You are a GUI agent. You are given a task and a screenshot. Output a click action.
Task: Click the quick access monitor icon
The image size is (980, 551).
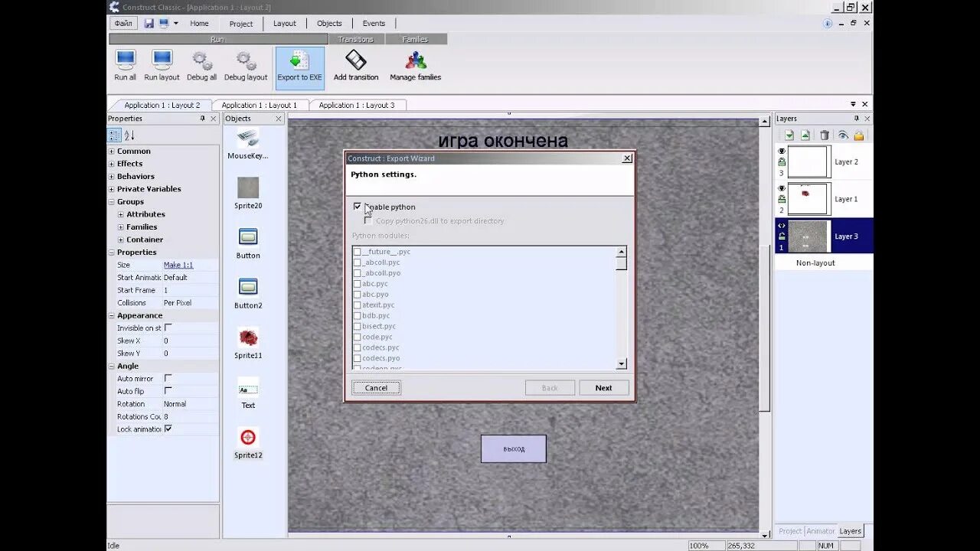pyautogui.click(x=163, y=24)
